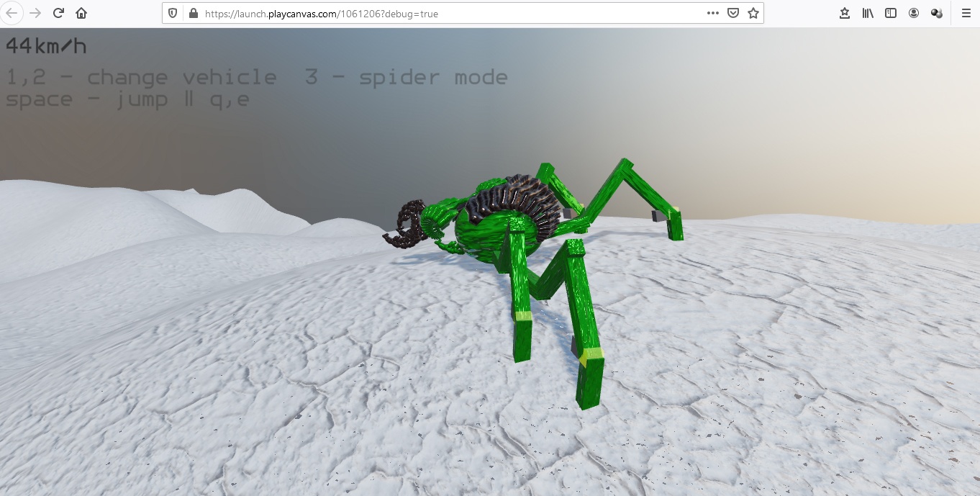Go back to the previous page

point(12,13)
